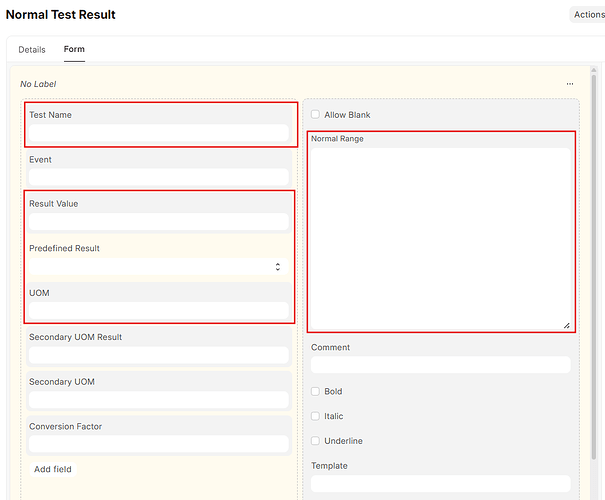The width and height of the screenshot is (605, 500).
Task: Select the Form tab
Action: click(x=74, y=50)
